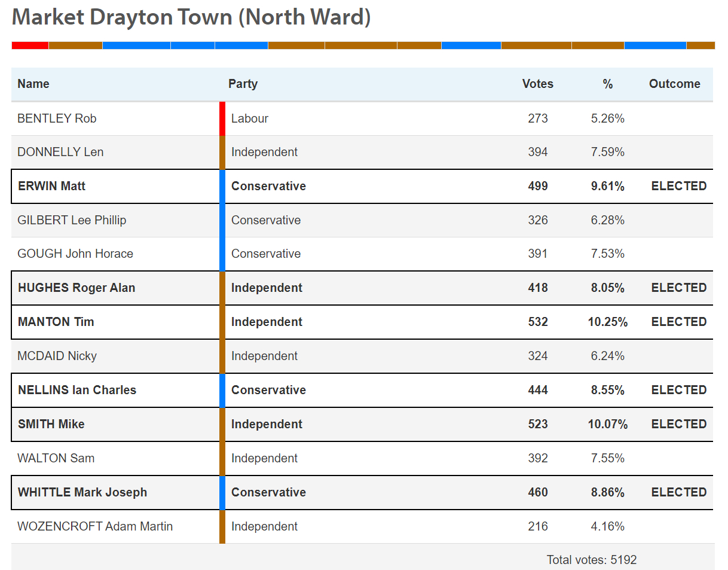Click candidate name HUGHES Roger Alan

tap(77, 288)
